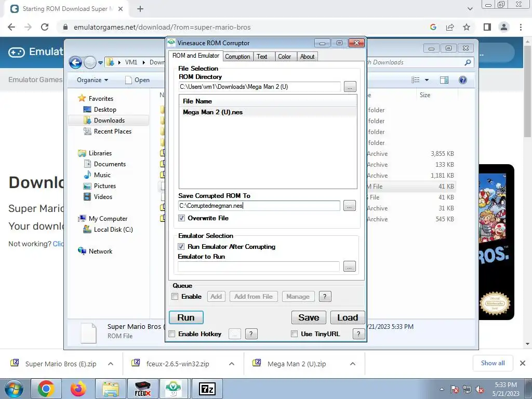Screen dimensions: 532x399
Task: Click Show all downloads button
Action: 493,363
